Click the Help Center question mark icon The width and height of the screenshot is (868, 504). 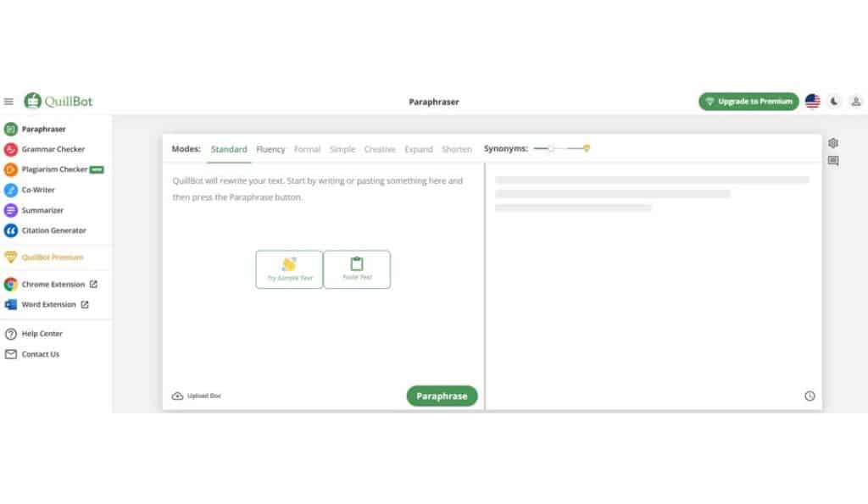10,334
